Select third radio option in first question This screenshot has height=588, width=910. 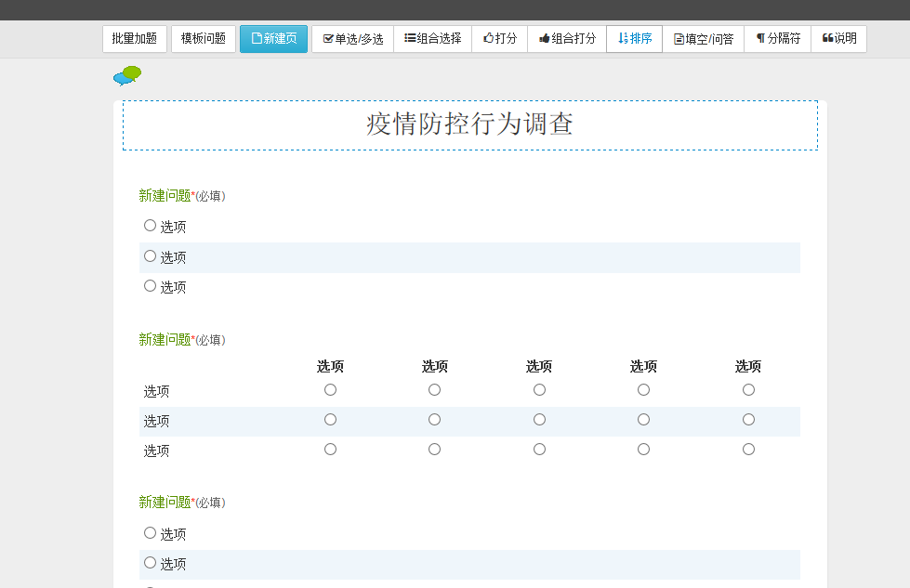[x=151, y=286]
